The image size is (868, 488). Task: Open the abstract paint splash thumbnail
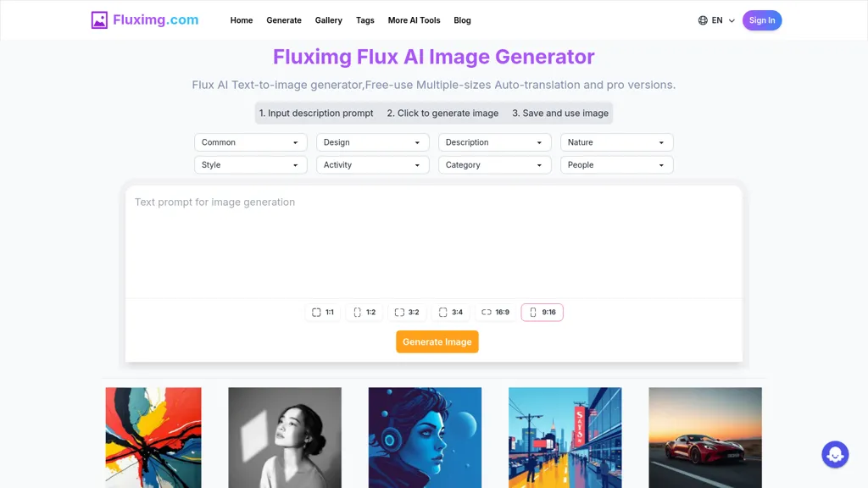pyautogui.click(x=153, y=438)
